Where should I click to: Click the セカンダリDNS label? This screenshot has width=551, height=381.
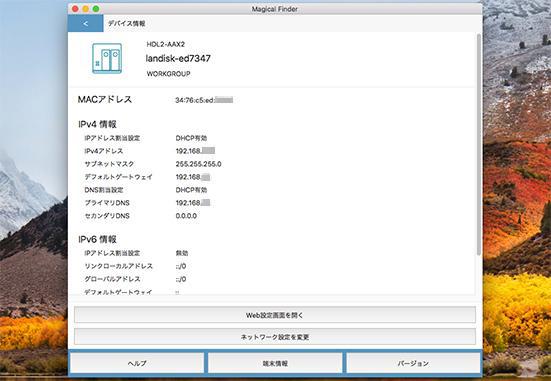tap(107, 216)
